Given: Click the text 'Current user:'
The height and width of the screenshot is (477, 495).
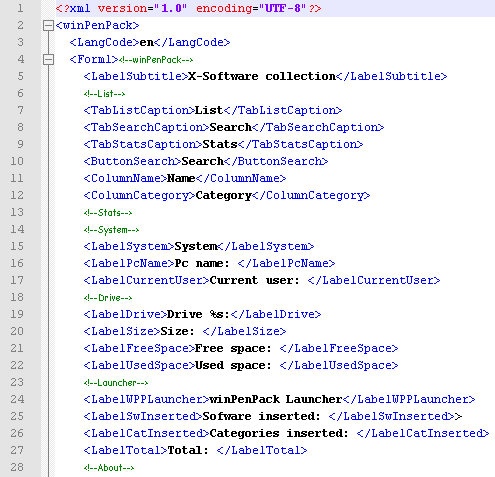Looking at the screenshot, I should 254,280.
